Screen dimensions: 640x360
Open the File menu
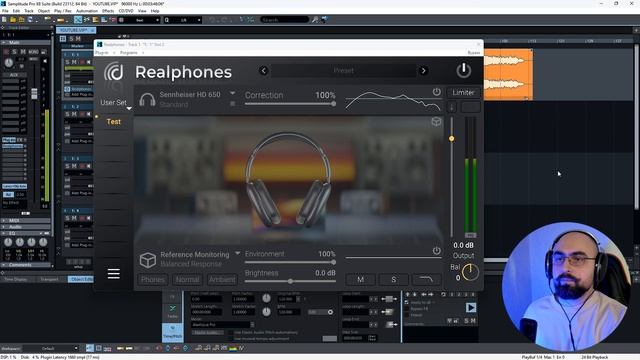[5, 11]
